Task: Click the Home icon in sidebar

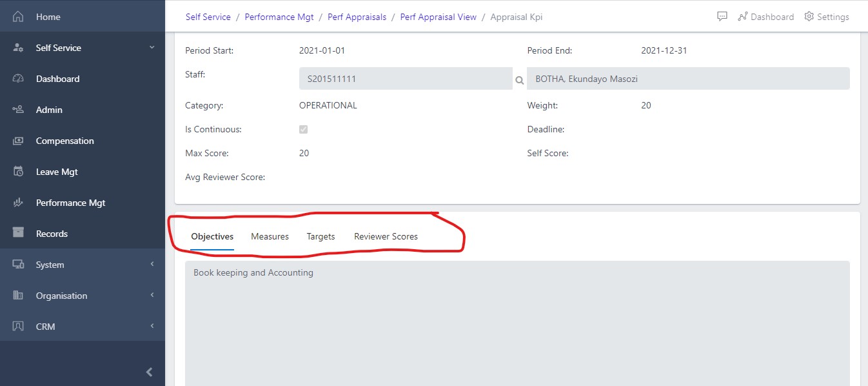Action: (x=18, y=17)
